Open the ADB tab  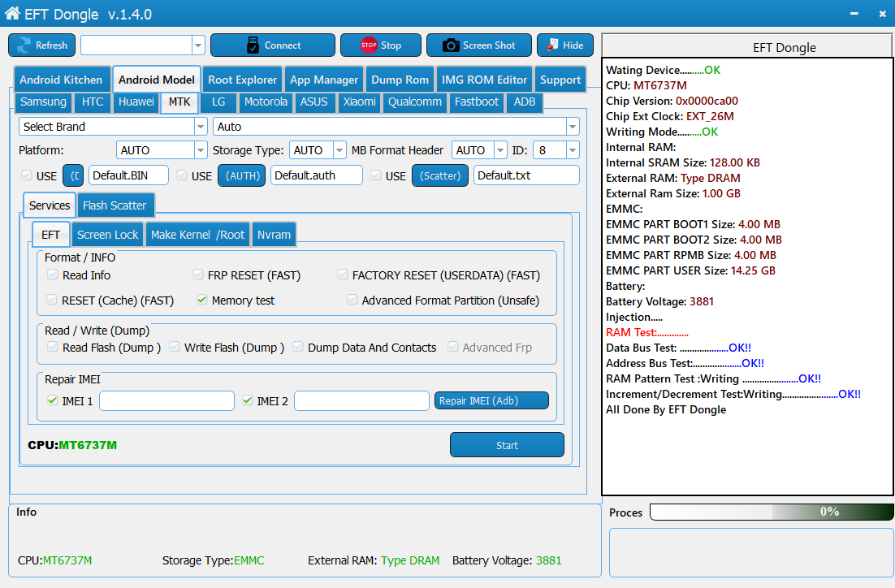pos(525,102)
